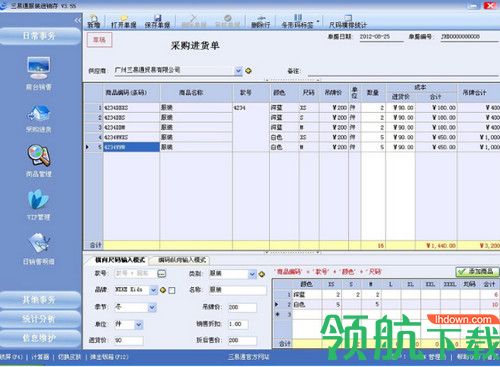The height and width of the screenshot is (367, 500).
Task: Click the empty row 3 color cell in size grid
Action: point(307,314)
